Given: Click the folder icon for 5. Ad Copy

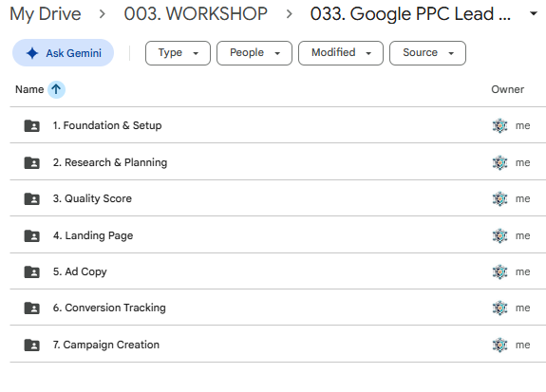Looking at the screenshot, I should pyautogui.click(x=31, y=271).
